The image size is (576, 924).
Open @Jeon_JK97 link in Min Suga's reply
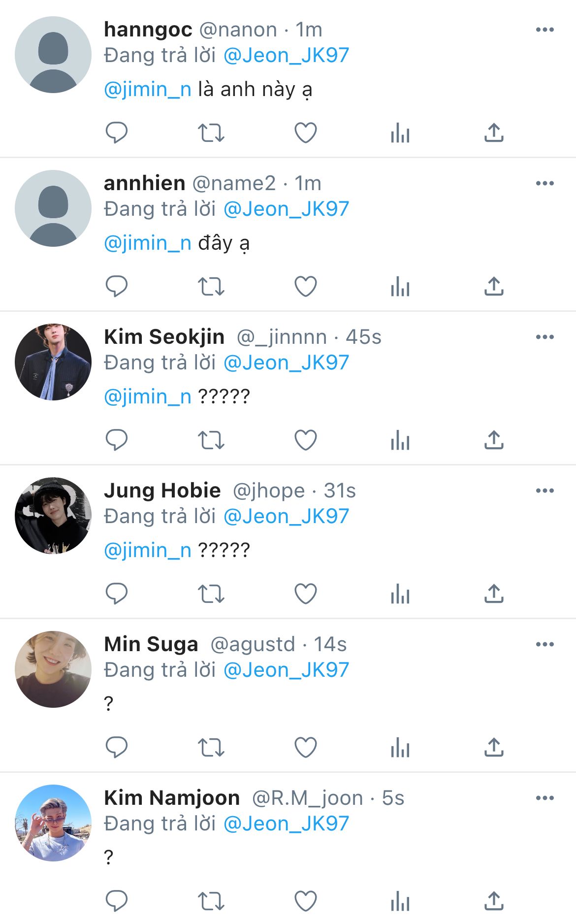(286, 670)
